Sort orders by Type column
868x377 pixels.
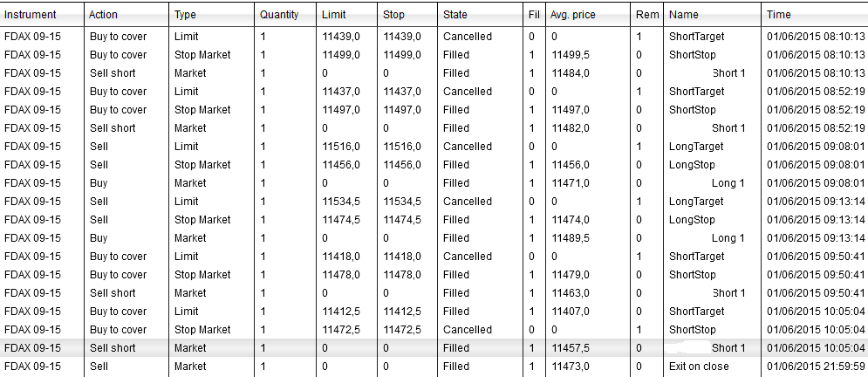point(185,15)
